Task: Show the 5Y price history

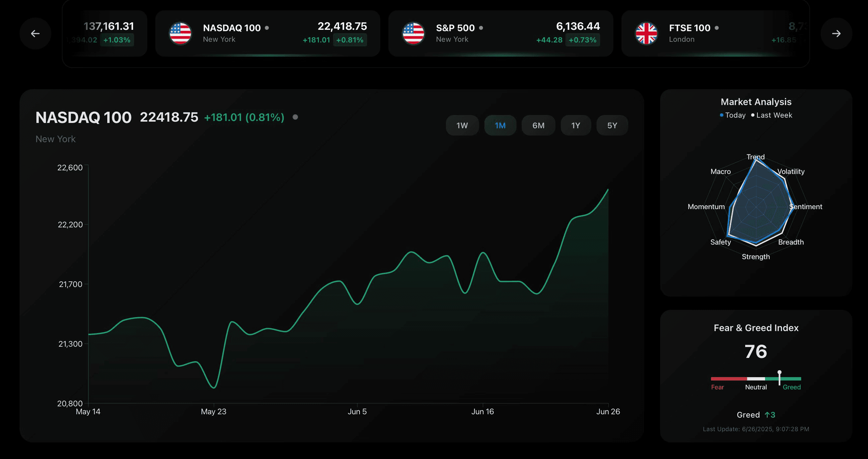Action: coord(612,126)
